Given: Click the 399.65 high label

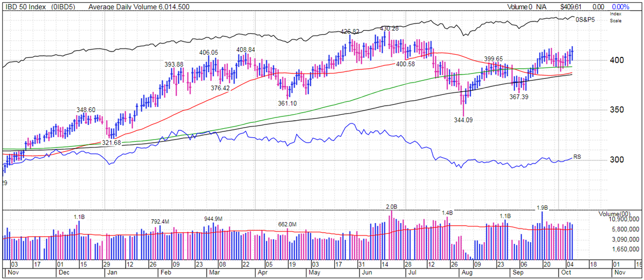Looking at the screenshot, I should click(x=494, y=58).
